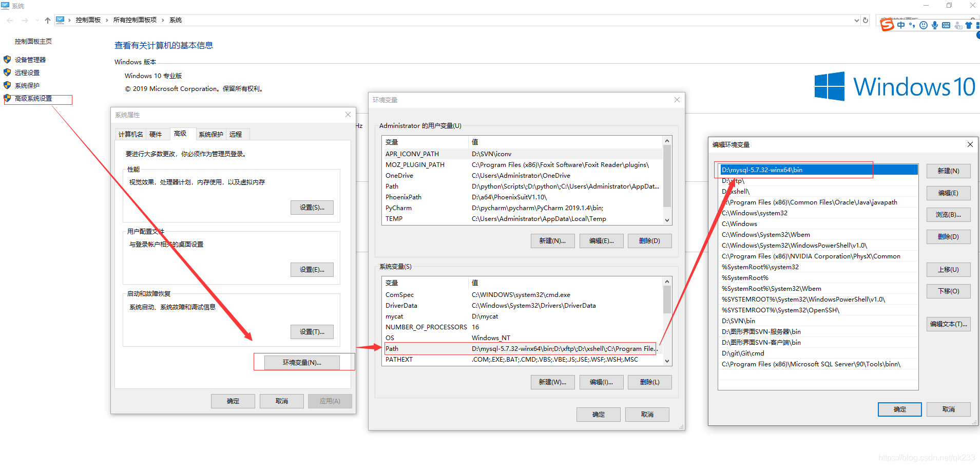
Task: Click the Sogou input method logo icon
Action: coord(887,25)
